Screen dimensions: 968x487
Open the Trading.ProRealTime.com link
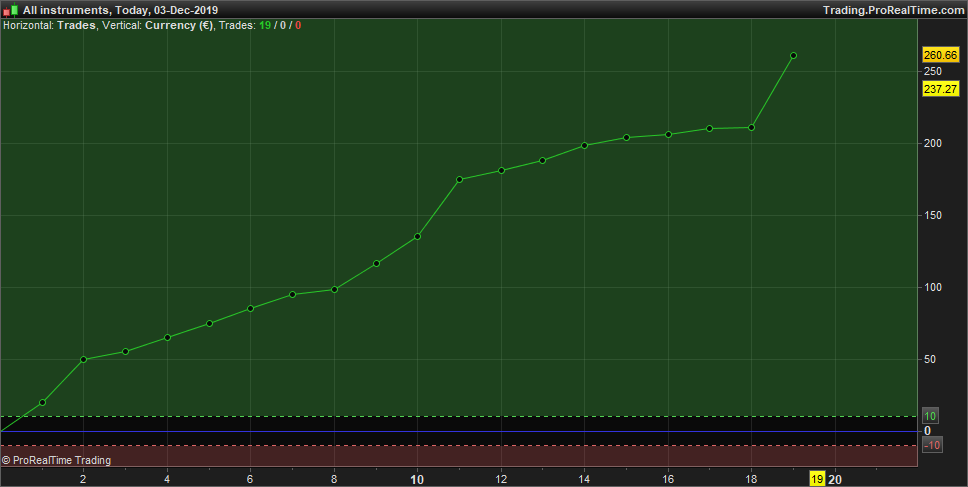893,10
